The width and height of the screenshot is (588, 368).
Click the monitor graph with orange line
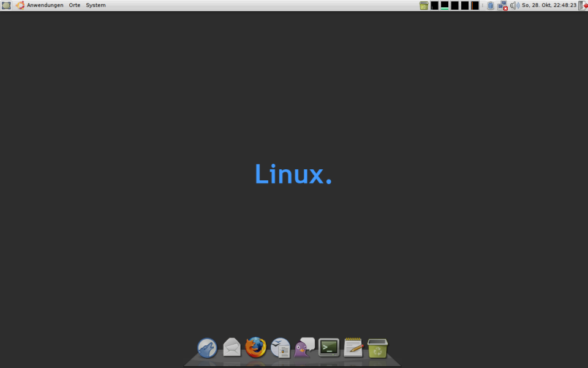[475, 6]
